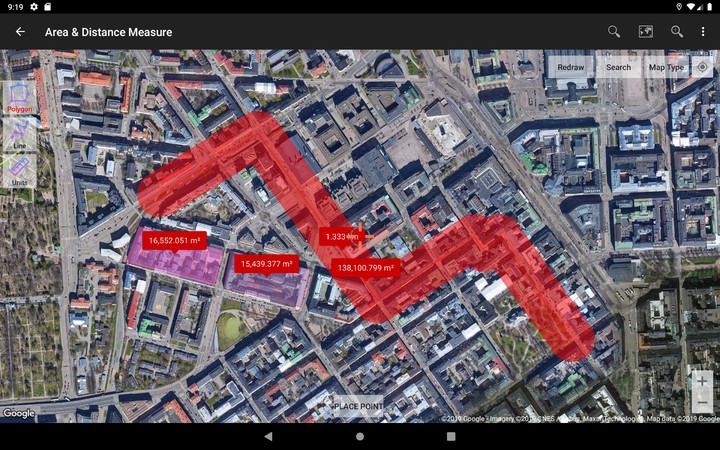Open the world map icon in the app bar

tap(645, 32)
